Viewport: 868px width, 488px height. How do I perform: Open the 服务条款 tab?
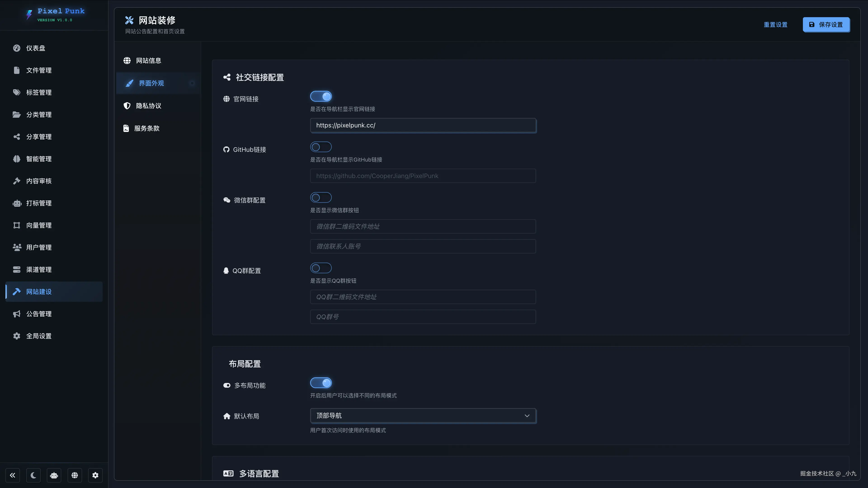(146, 128)
